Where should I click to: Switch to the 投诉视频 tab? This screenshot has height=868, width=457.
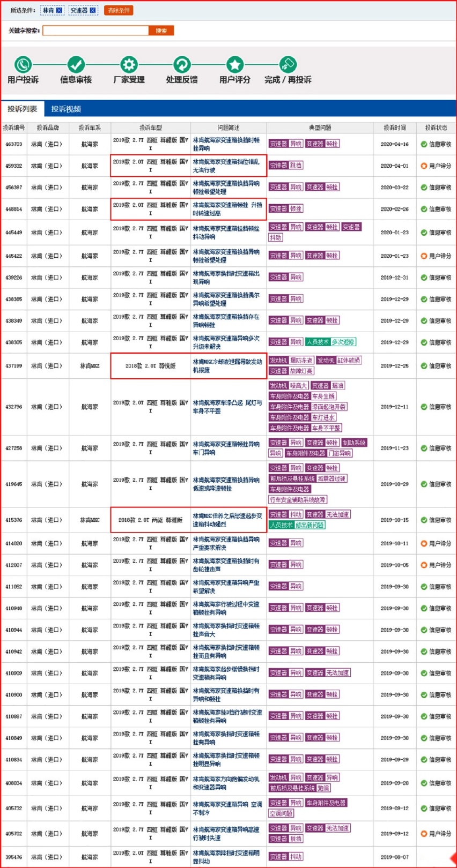tap(66, 109)
